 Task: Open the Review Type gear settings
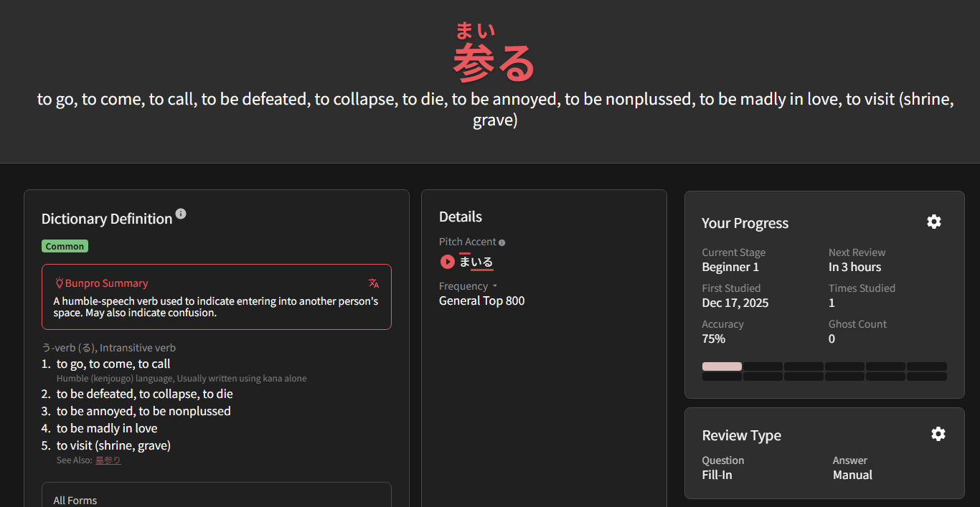(938, 434)
